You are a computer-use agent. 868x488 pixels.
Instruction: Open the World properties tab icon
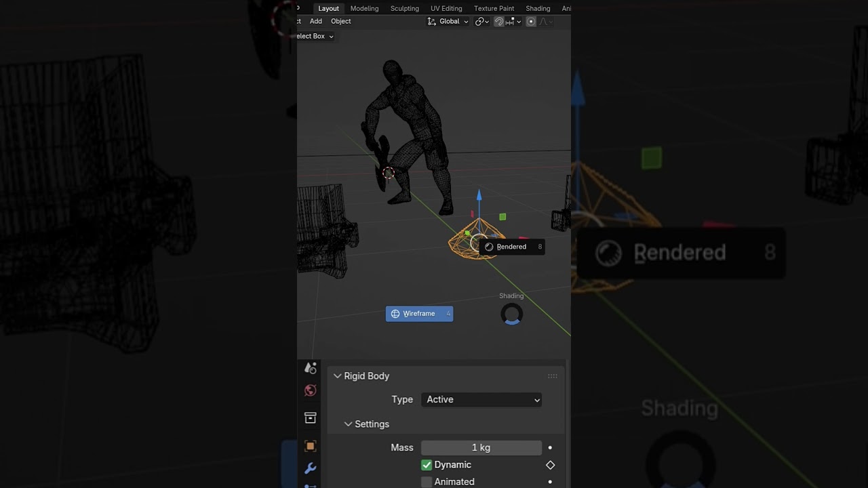pos(311,390)
